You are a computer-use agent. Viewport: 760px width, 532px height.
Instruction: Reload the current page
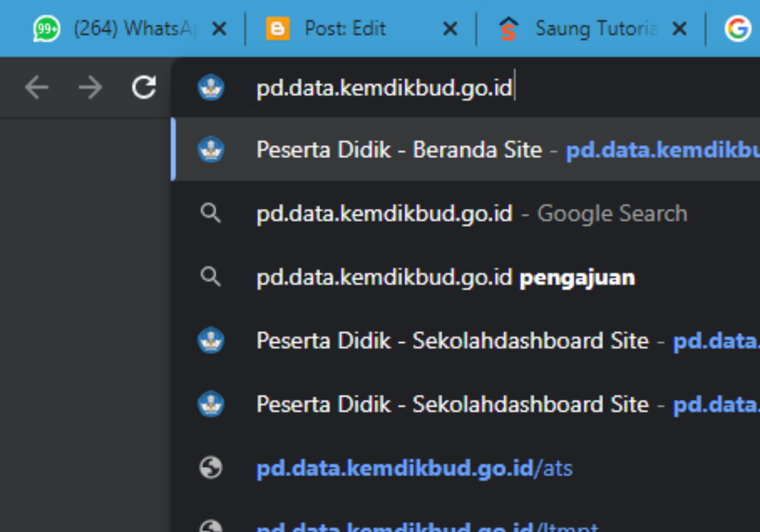[x=144, y=87]
